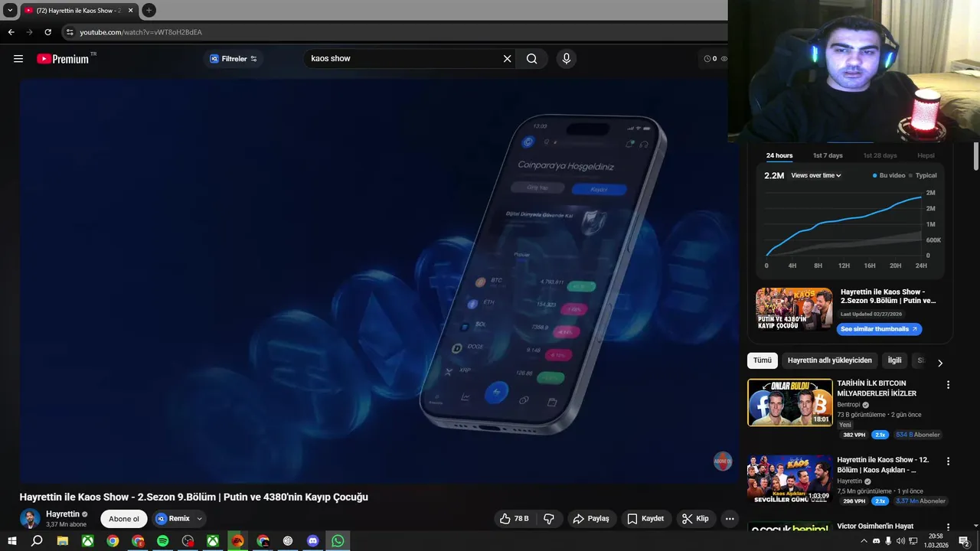Click the search magnifier button
The height and width of the screenshot is (551, 980).
[531, 59]
